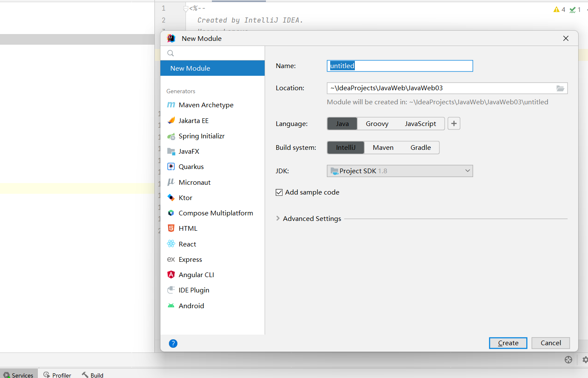The height and width of the screenshot is (378, 588).
Task: Select New Module in the left list
Action: (212, 68)
